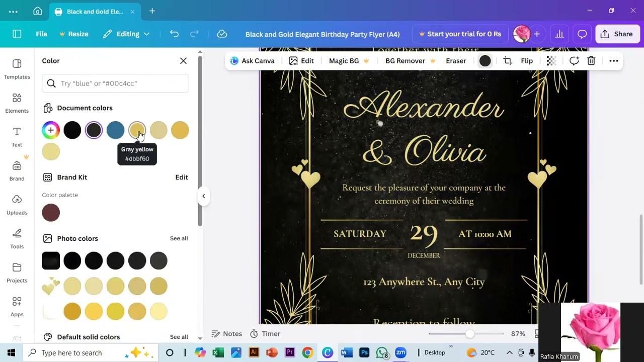Click Magic BG tool
The height and width of the screenshot is (362, 644).
pyautogui.click(x=349, y=61)
